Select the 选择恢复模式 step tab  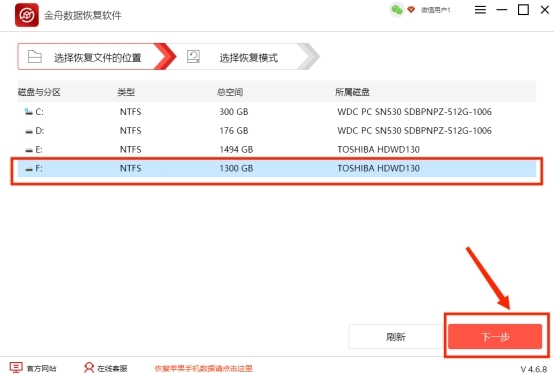(249, 57)
